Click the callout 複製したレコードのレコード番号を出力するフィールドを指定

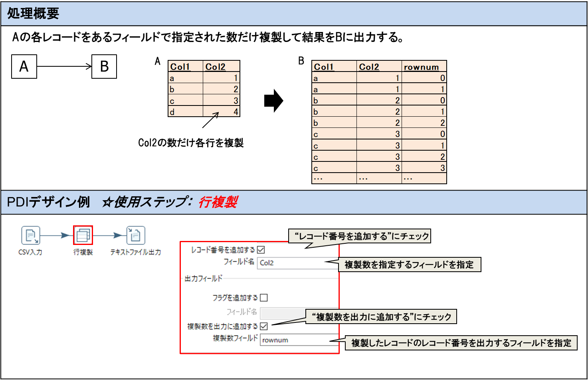pos(461,343)
